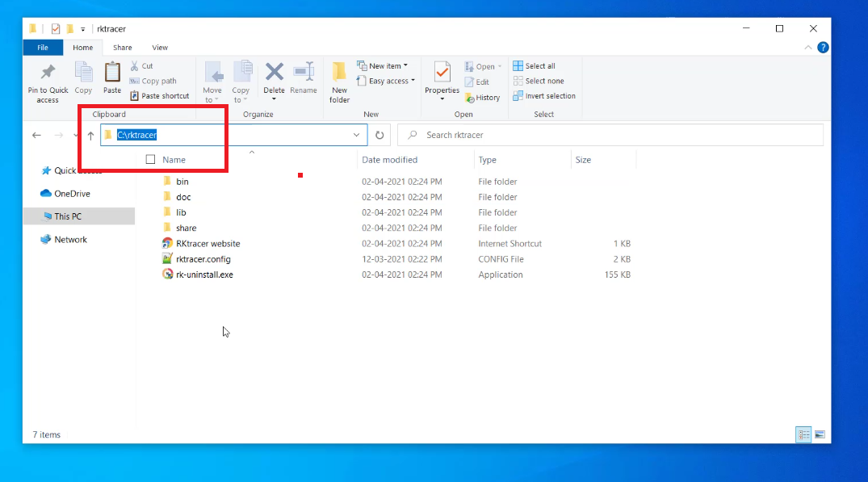Screen dimensions: 868x482
Task: Select Network in navigation pane
Action: point(64,240)
